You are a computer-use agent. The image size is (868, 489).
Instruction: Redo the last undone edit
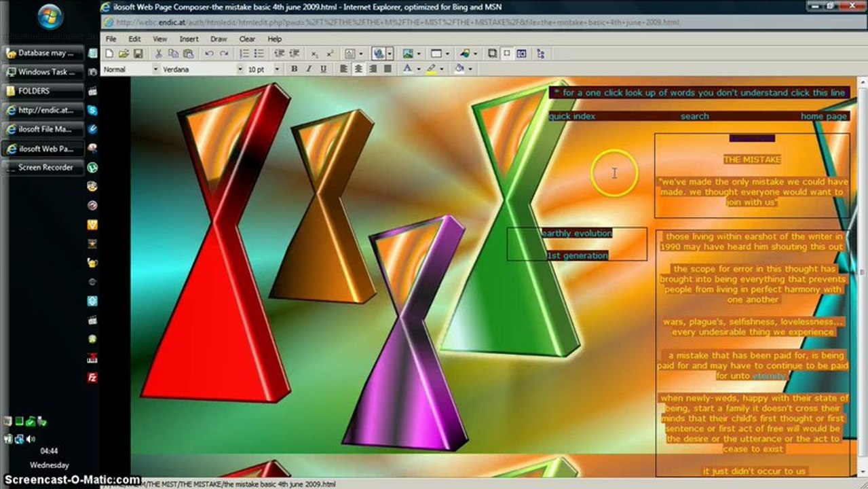224,54
